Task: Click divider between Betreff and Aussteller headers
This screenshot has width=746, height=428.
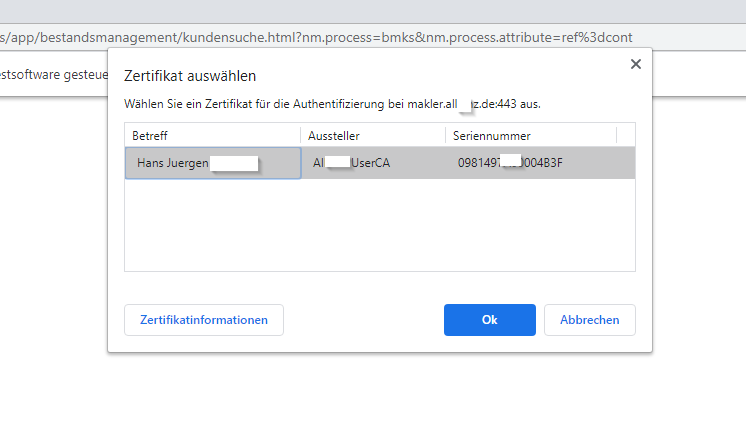Action: click(300, 135)
